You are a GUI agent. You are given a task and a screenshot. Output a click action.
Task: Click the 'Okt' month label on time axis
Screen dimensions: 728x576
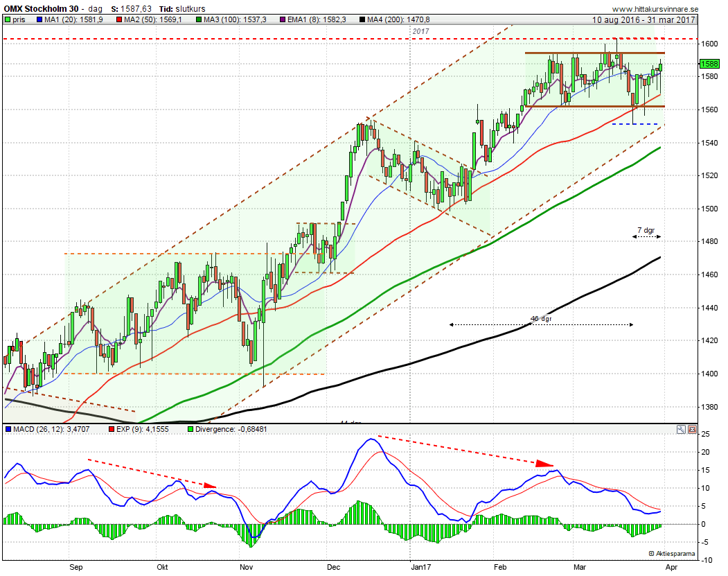[162, 567]
